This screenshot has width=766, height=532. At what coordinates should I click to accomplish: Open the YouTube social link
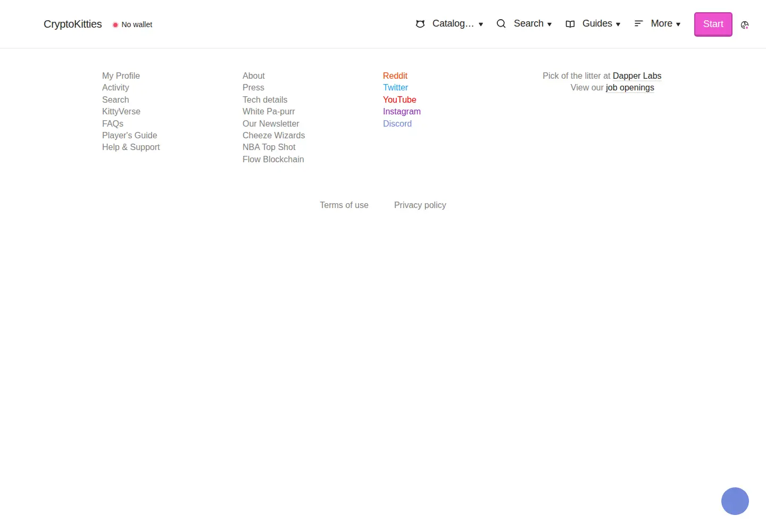point(399,99)
